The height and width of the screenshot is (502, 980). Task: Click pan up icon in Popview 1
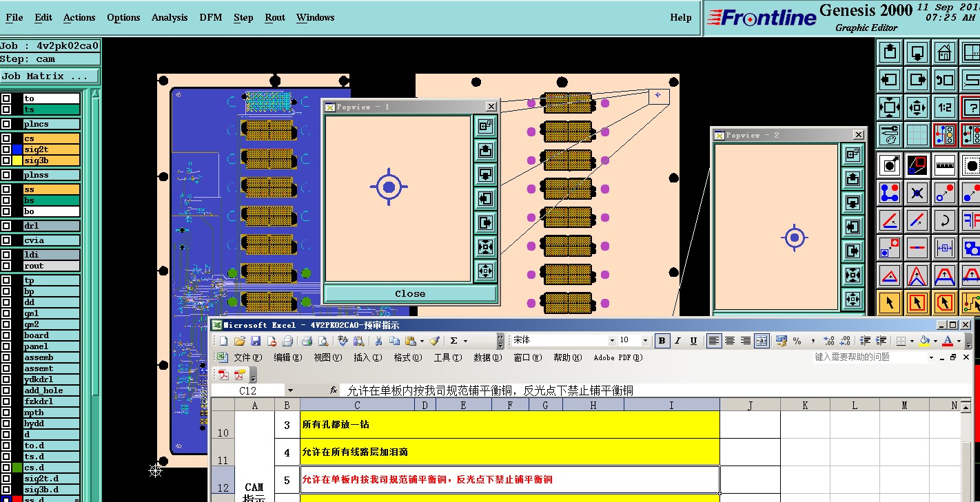point(485,150)
